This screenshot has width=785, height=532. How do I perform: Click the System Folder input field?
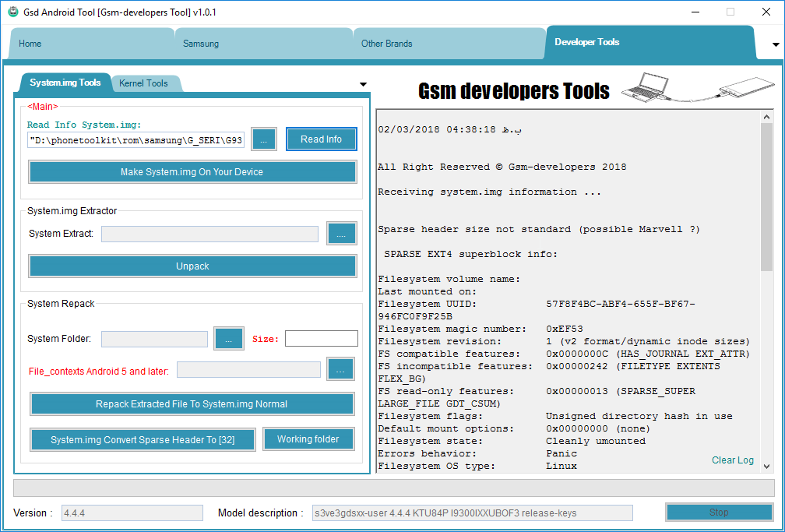154,339
